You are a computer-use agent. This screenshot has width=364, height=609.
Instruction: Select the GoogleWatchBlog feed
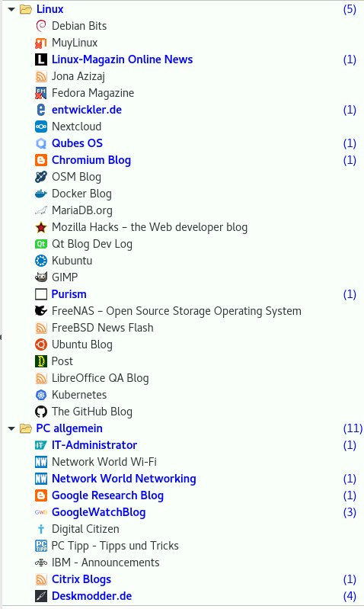click(98, 512)
